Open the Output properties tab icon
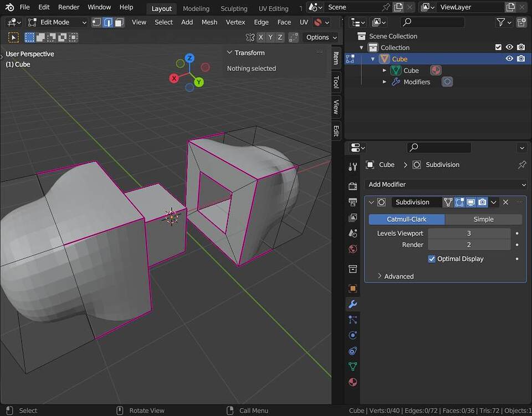The width and height of the screenshot is (532, 416). pyautogui.click(x=353, y=202)
